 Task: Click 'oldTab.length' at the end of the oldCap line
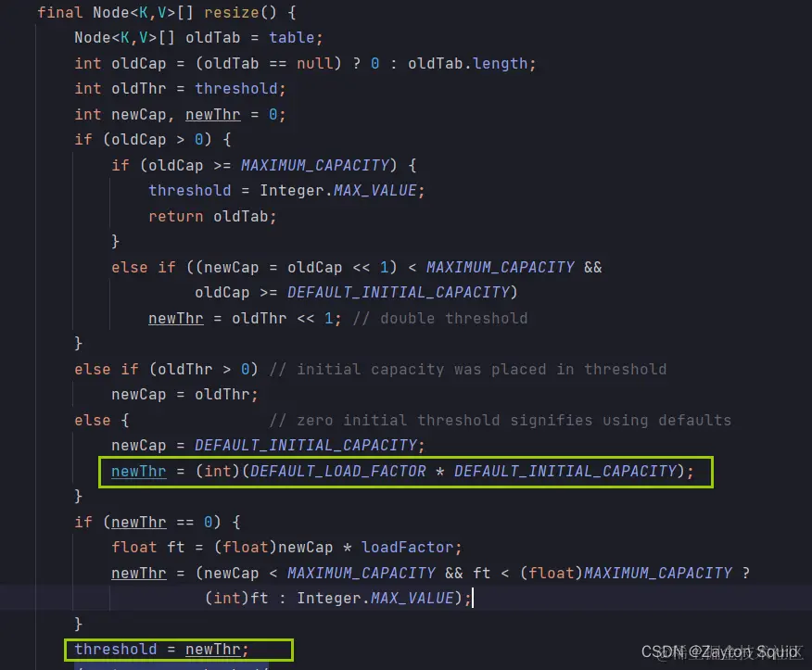click(467, 63)
